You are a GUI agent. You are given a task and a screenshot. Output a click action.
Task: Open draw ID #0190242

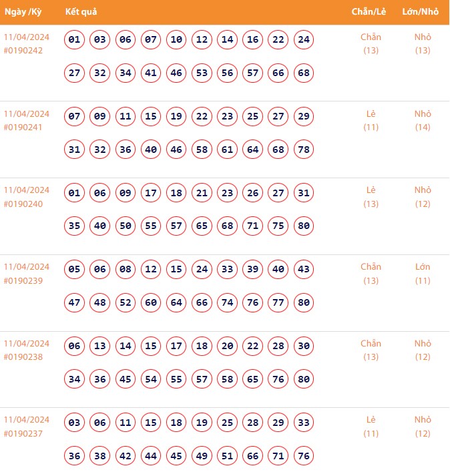(x=23, y=51)
